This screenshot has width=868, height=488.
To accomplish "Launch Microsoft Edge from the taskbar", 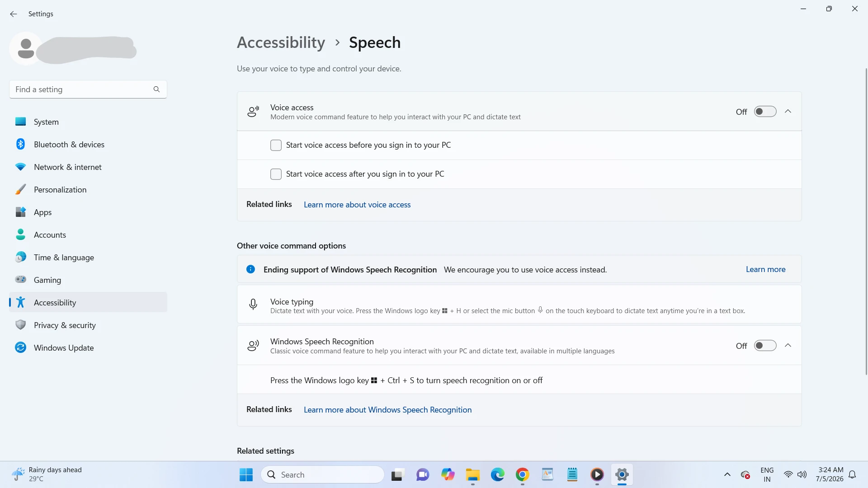I will [497, 474].
